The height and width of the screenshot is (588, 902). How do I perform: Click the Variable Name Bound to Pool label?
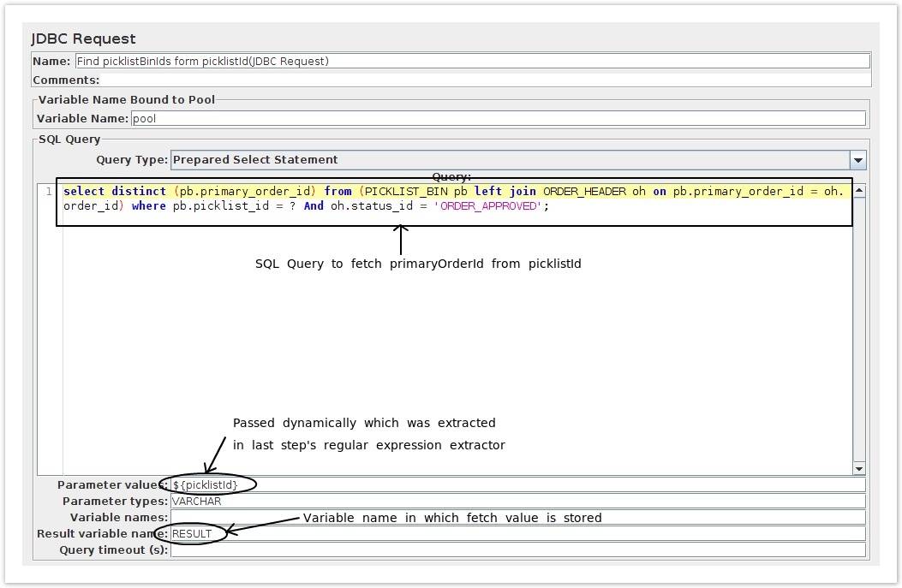(127, 99)
